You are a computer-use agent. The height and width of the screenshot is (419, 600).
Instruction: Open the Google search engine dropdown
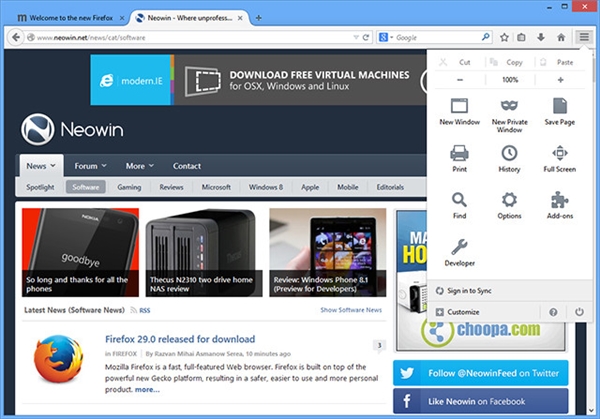386,37
